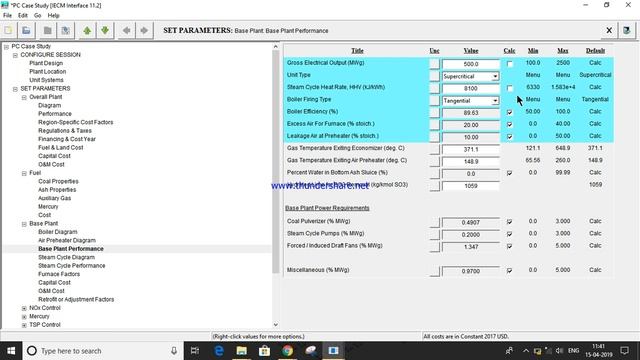Viewport: 640px width, 360px height.
Task: Click the icon right of the panel X
Action: [627, 31]
